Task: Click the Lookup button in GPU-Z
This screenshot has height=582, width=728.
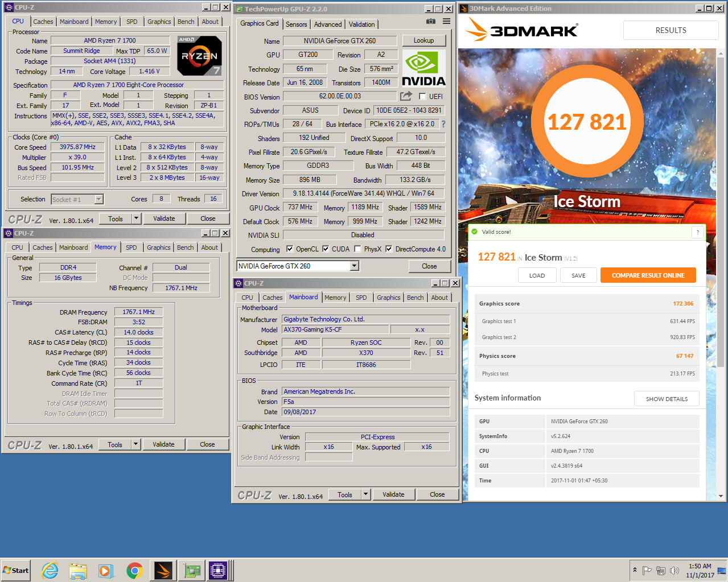Action: click(424, 40)
